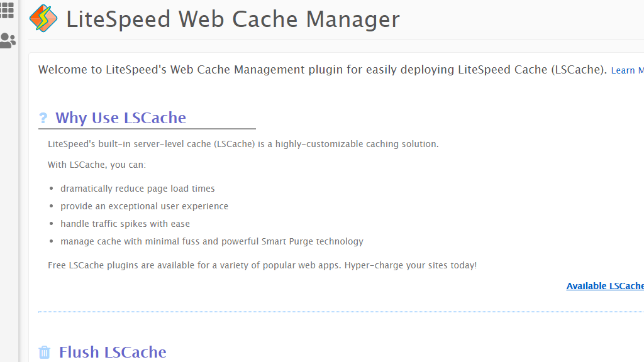This screenshot has width=644, height=362.
Task: Open the Learn More link
Action: pos(627,70)
